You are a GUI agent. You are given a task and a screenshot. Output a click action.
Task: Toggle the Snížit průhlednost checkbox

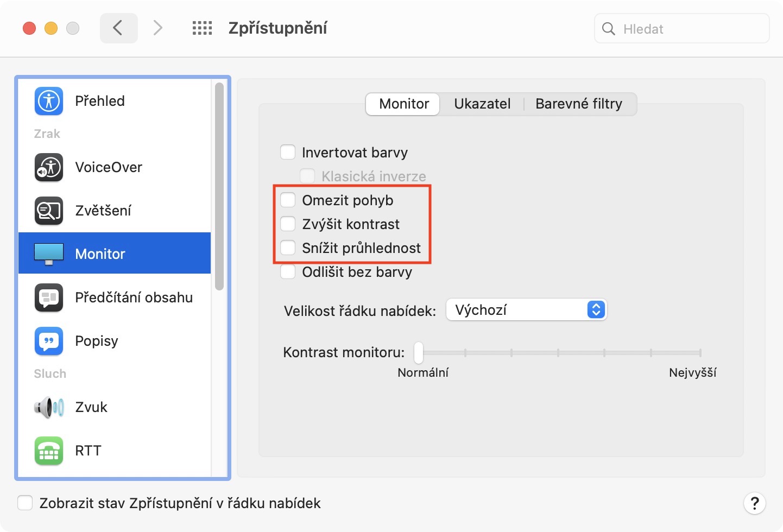(288, 248)
